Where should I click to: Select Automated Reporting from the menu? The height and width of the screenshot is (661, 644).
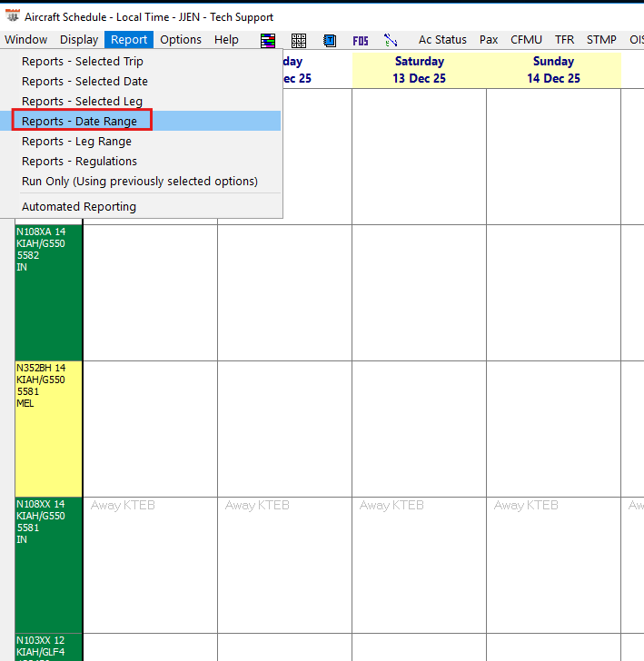coord(79,206)
